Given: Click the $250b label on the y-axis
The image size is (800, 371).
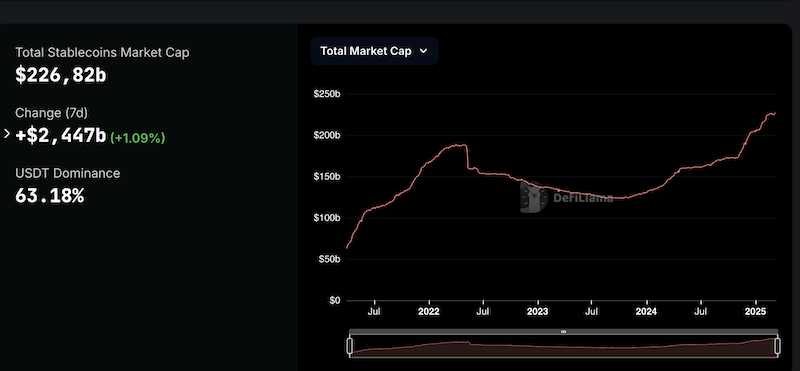Looking at the screenshot, I should [x=327, y=94].
